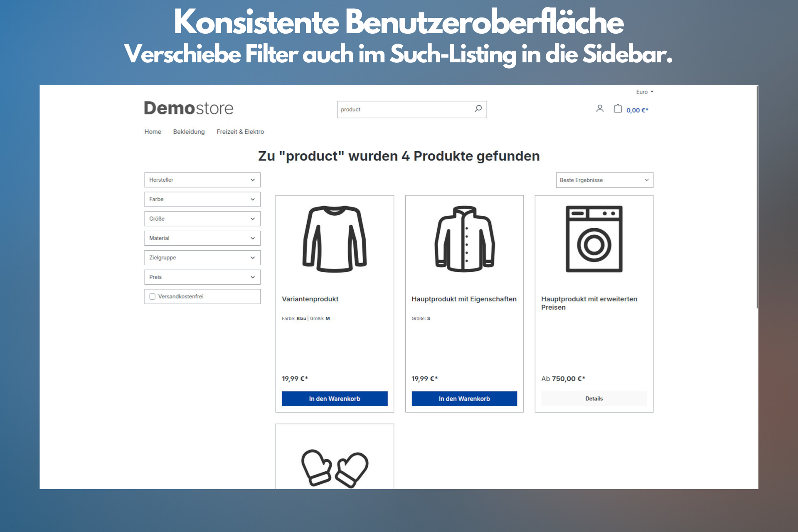Click the Farbe: Blau variant text
The image size is (798, 532).
pyautogui.click(x=294, y=318)
